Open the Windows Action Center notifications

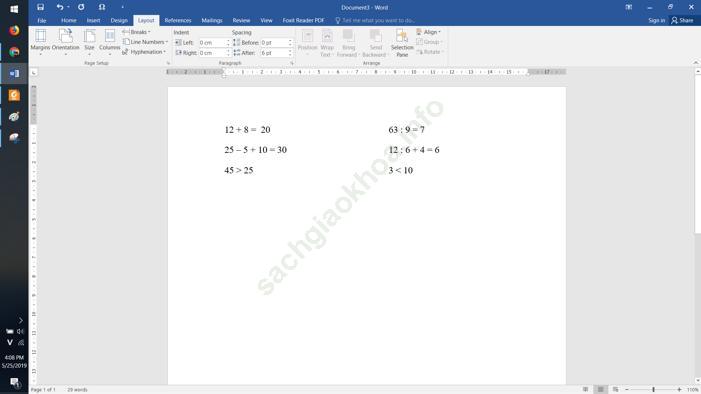[x=14, y=382]
